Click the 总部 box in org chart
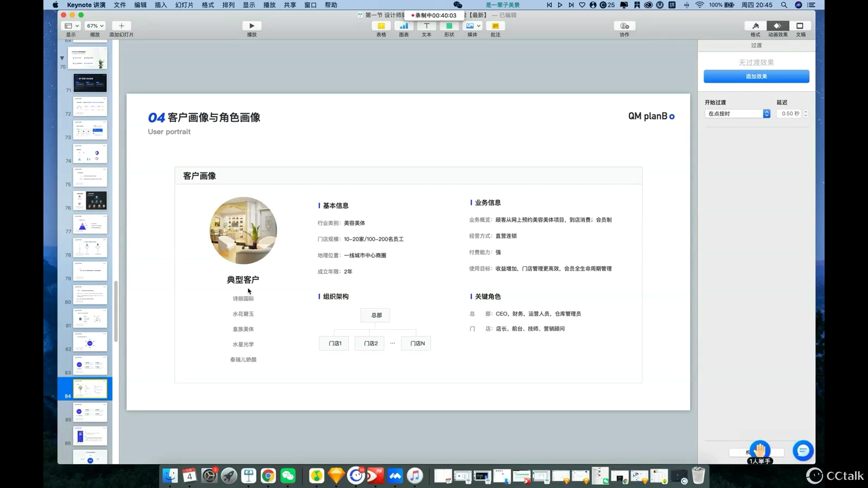868x488 pixels. pos(375,315)
